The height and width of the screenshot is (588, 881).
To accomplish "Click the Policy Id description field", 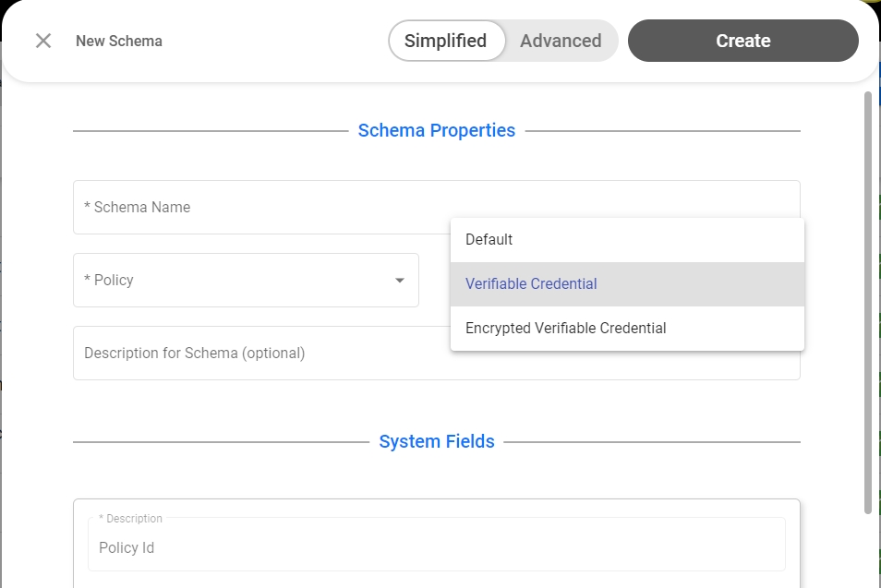I will (x=436, y=548).
